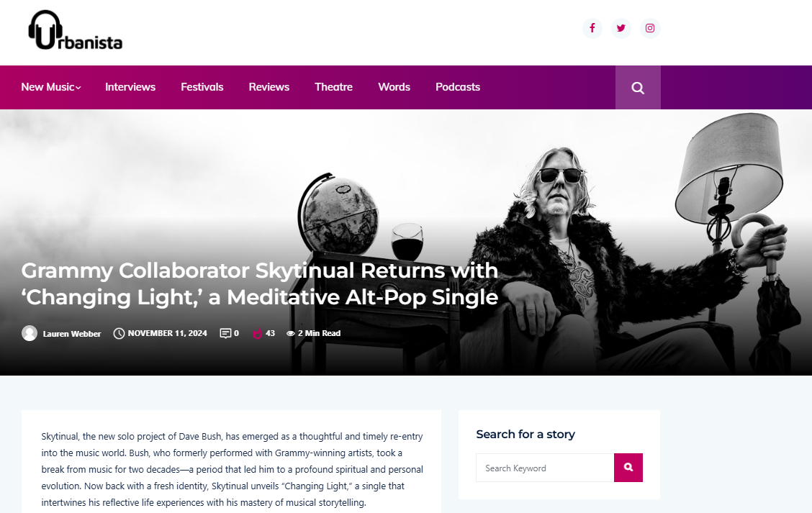Click the Lauren Webber author link
The width and height of the screenshot is (812, 513).
pyautogui.click(x=72, y=334)
